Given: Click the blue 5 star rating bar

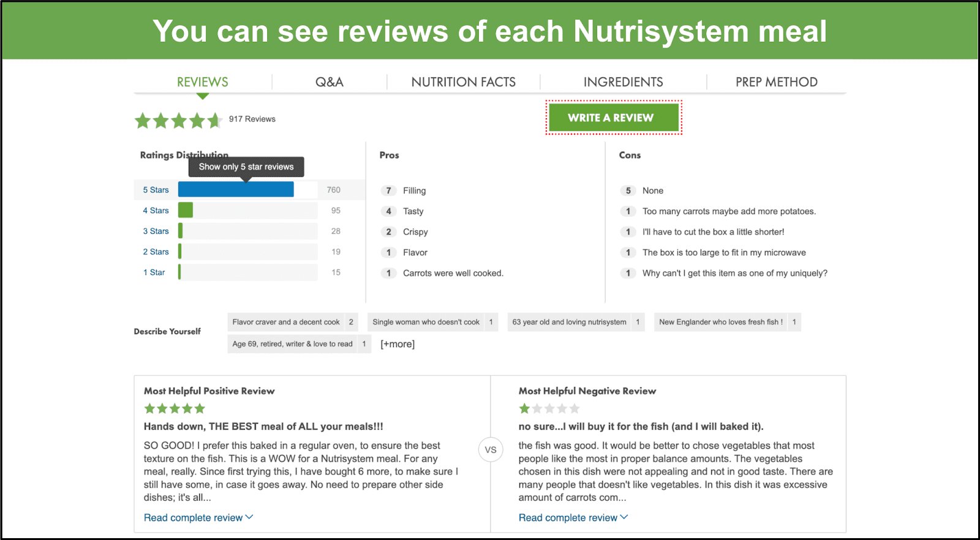Looking at the screenshot, I should (236, 190).
